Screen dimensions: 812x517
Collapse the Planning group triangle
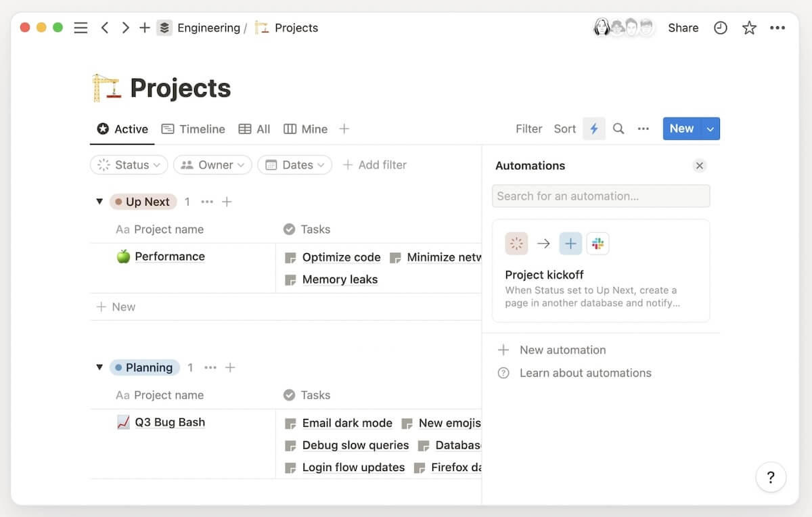[x=99, y=367]
